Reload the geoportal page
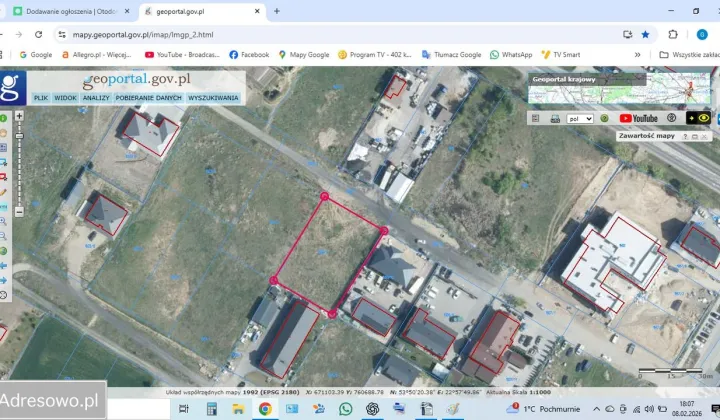 [x=39, y=34]
